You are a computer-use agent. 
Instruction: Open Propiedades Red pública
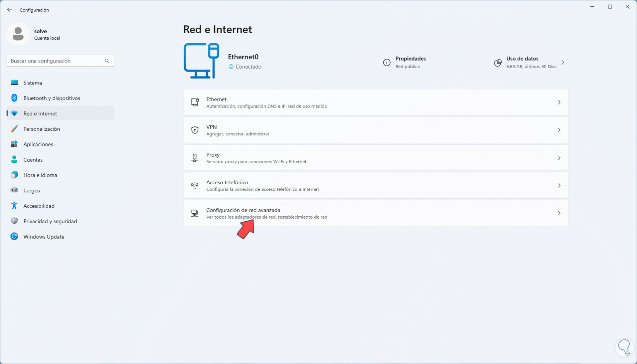pyautogui.click(x=405, y=62)
